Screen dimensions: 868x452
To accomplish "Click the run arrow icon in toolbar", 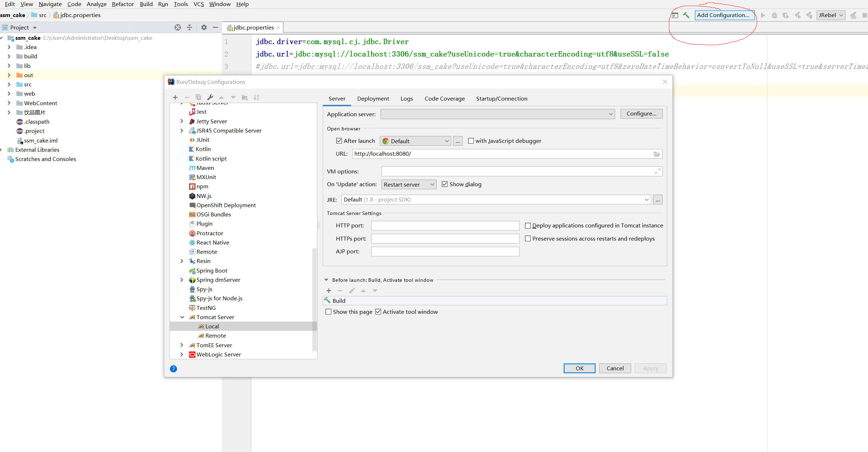I will [x=763, y=15].
